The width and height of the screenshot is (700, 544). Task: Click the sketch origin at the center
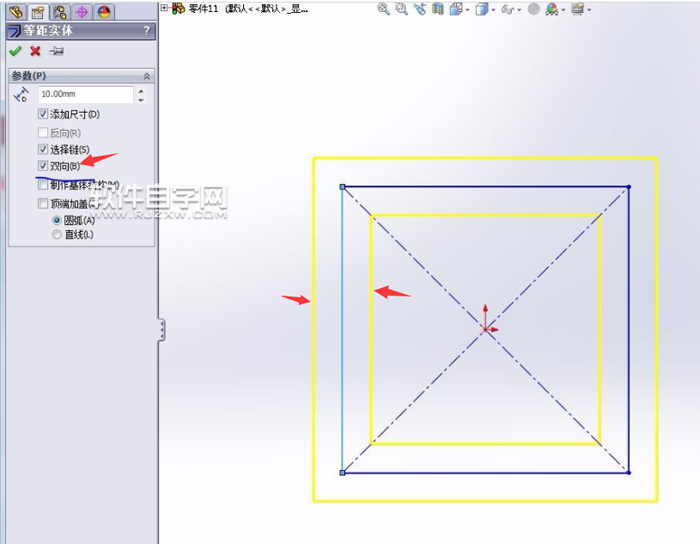click(485, 329)
